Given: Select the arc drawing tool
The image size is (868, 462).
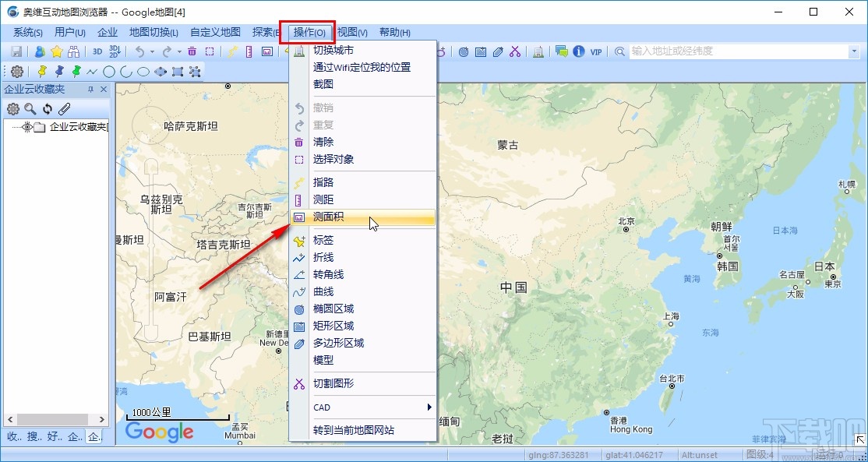Looking at the screenshot, I should (126, 72).
